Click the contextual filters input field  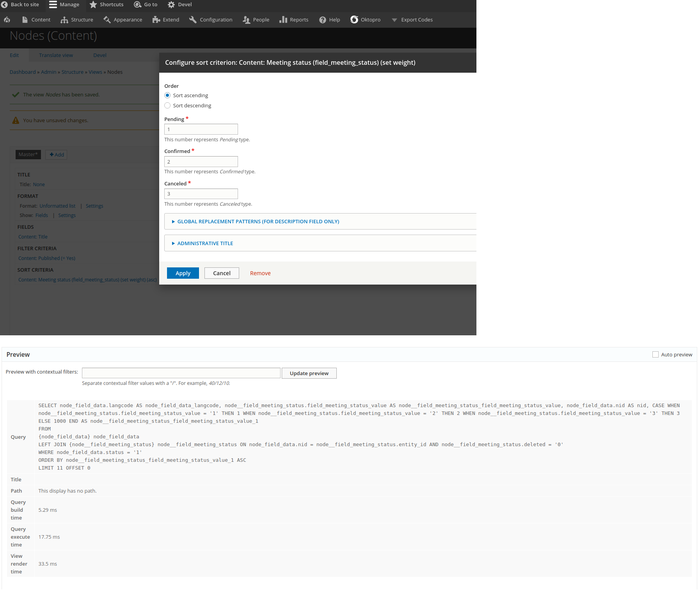point(181,373)
